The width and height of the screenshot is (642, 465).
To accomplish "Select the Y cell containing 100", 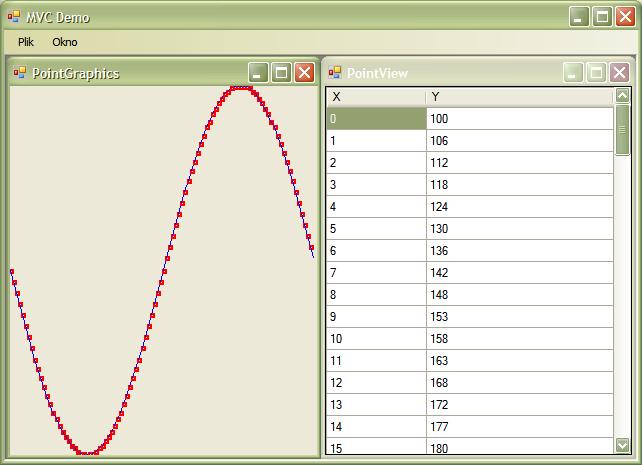I will (519, 119).
